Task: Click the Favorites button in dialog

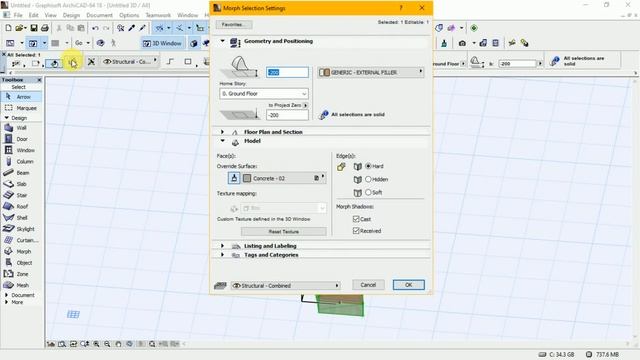Action: [233, 24]
